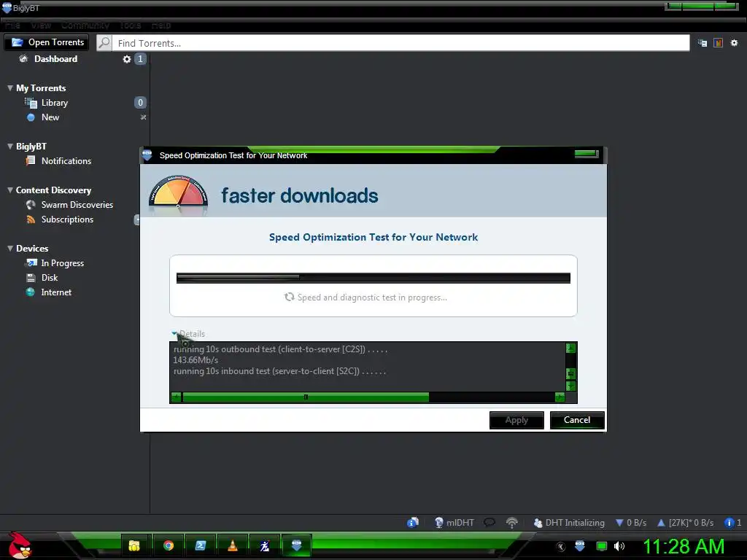Click the blue New torrents dot icon

pyautogui.click(x=31, y=117)
